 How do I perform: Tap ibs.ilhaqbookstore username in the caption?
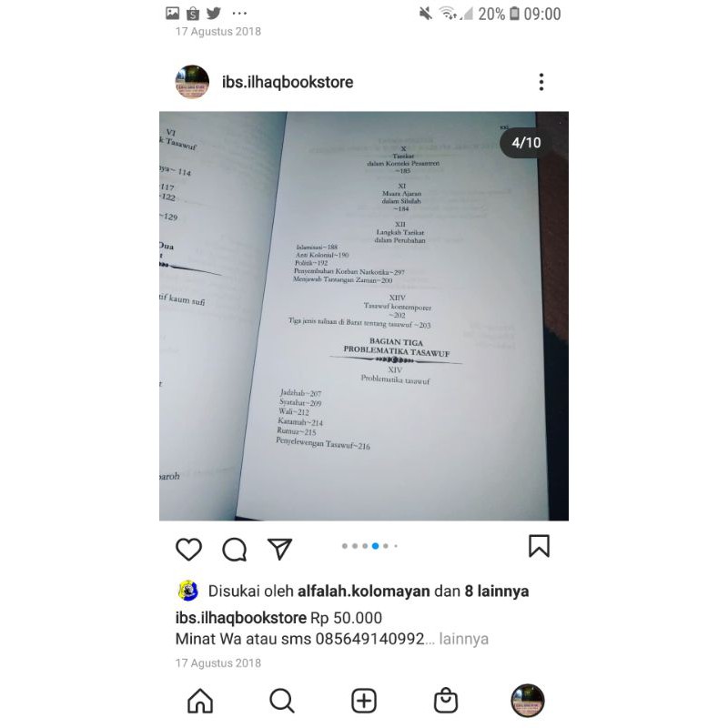pyautogui.click(x=240, y=618)
